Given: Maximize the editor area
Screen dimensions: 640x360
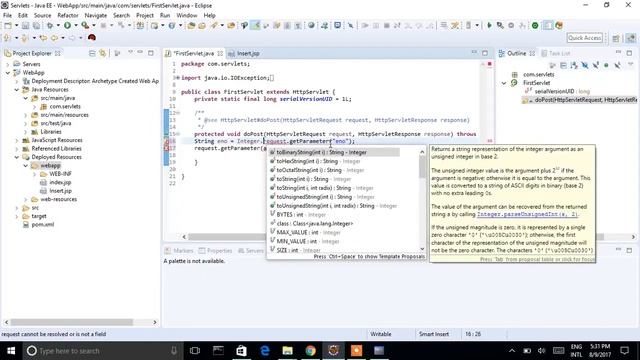Looking at the screenshot, I should (x=485, y=53).
